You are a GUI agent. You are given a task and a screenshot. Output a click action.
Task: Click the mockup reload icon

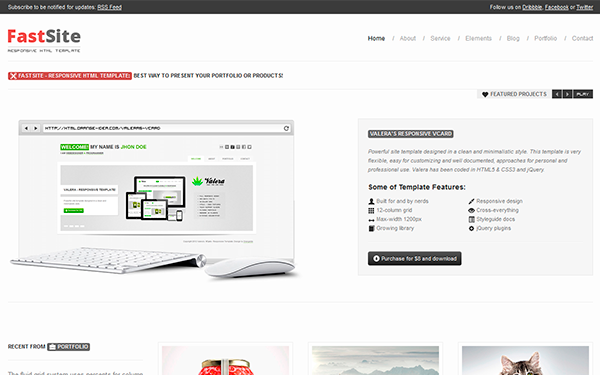point(286,128)
